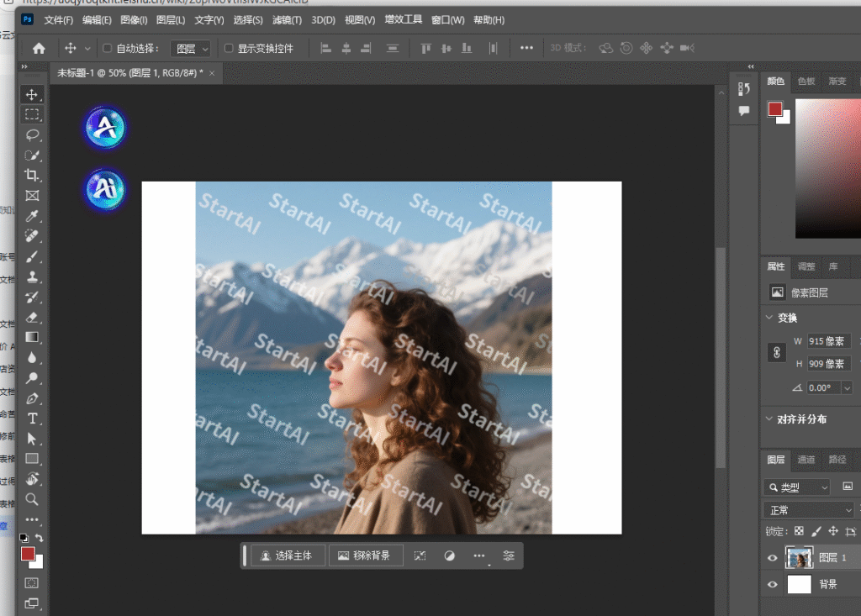
Task: Select the Eyedropper tool
Action: tap(33, 216)
